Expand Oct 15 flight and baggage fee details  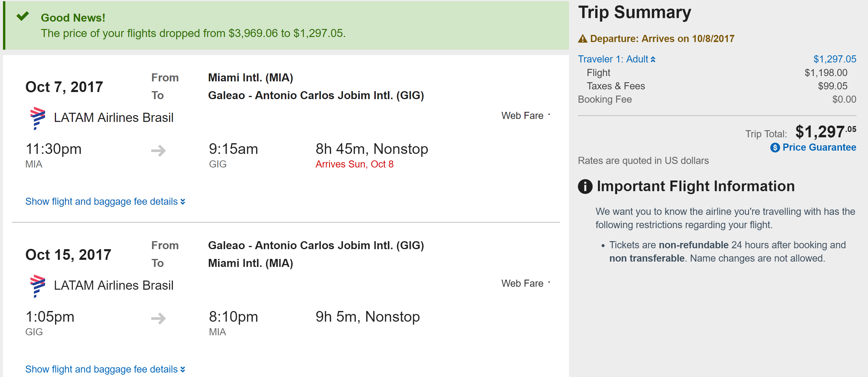tap(105, 369)
